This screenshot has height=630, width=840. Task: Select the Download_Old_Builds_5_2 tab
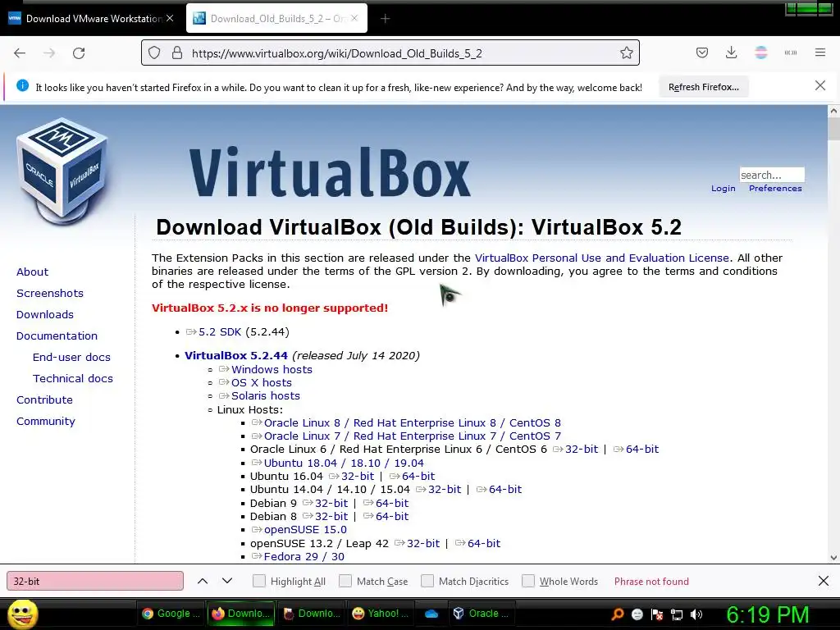[x=276, y=18]
